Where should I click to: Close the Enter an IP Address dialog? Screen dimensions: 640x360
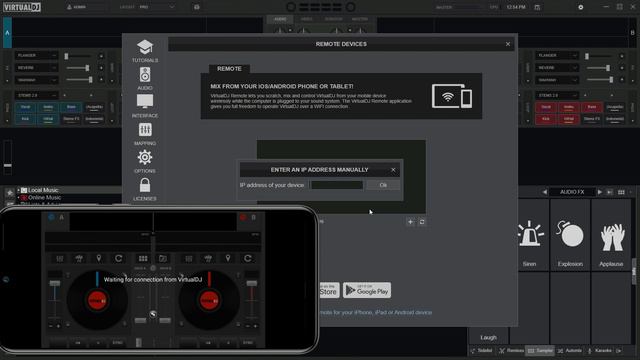393,170
